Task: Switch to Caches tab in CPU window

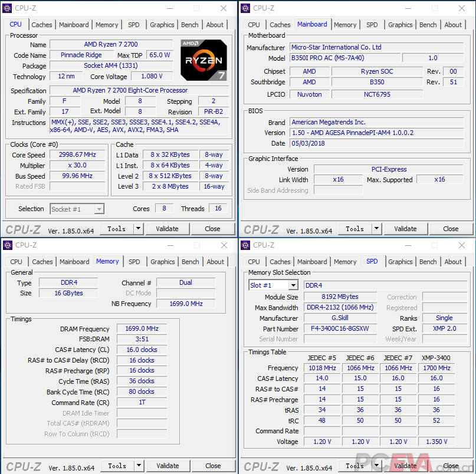Action: pos(42,25)
